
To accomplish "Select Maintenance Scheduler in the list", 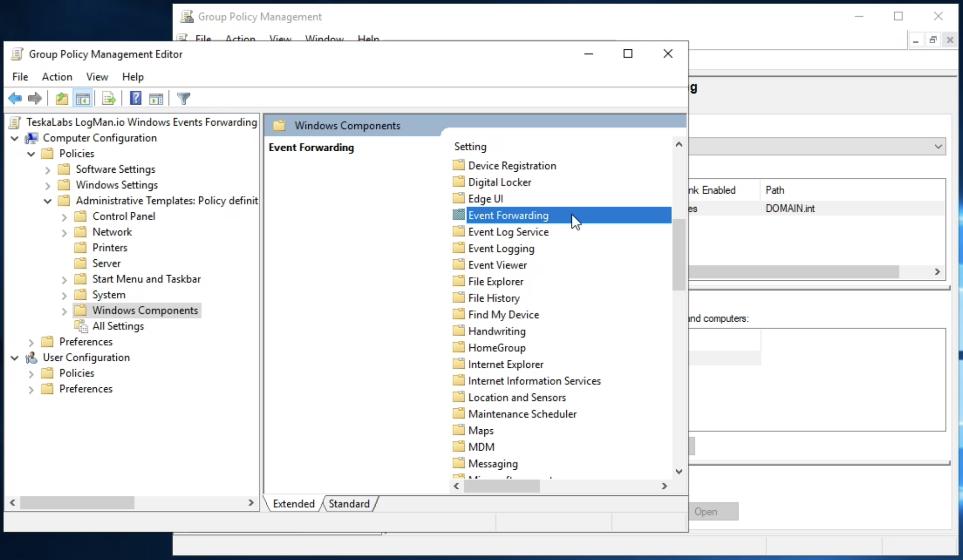I will 522,414.
